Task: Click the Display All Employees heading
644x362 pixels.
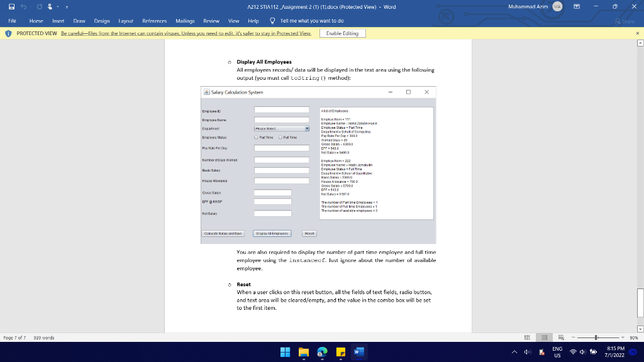Action: coord(264,62)
